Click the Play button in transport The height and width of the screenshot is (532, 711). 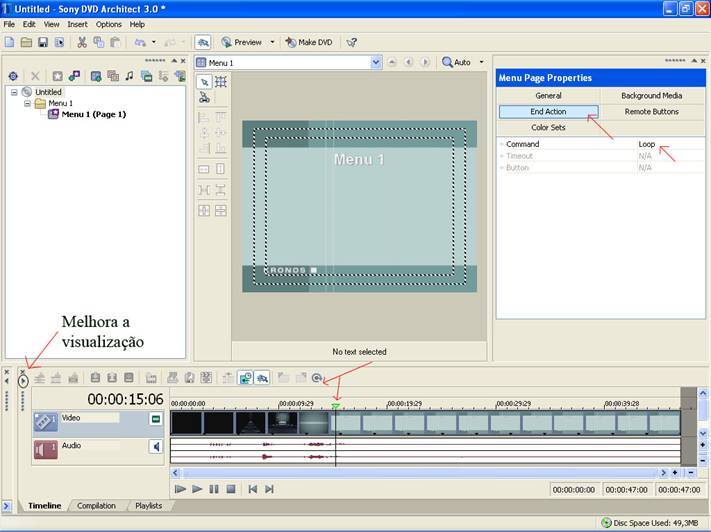tap(197, 489)
